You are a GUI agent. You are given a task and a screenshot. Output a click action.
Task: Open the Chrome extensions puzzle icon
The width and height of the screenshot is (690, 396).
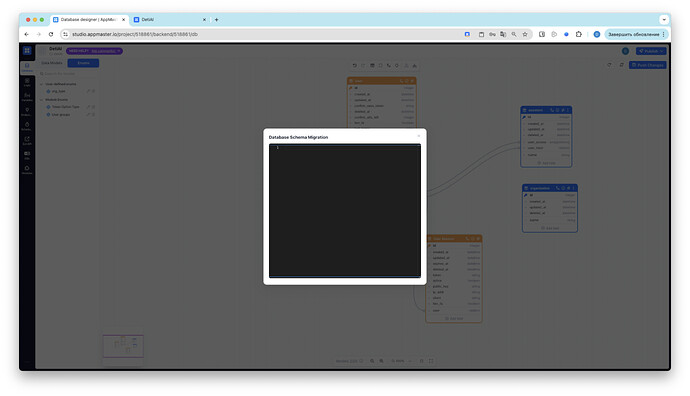coord(579,34)
